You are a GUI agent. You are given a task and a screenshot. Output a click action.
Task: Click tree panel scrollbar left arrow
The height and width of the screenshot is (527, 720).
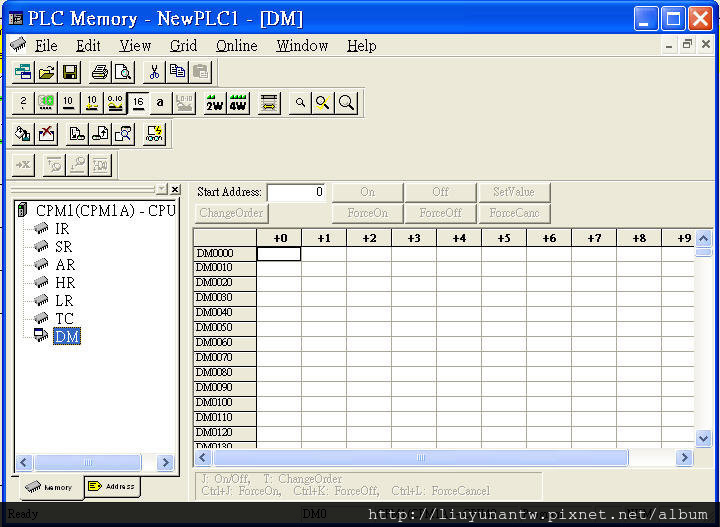click(24, 462)
